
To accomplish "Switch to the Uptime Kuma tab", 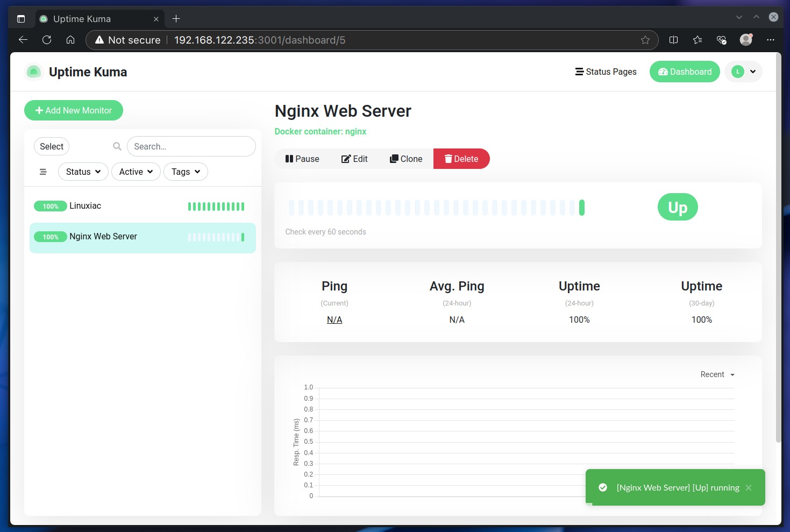I will point(99,19).
